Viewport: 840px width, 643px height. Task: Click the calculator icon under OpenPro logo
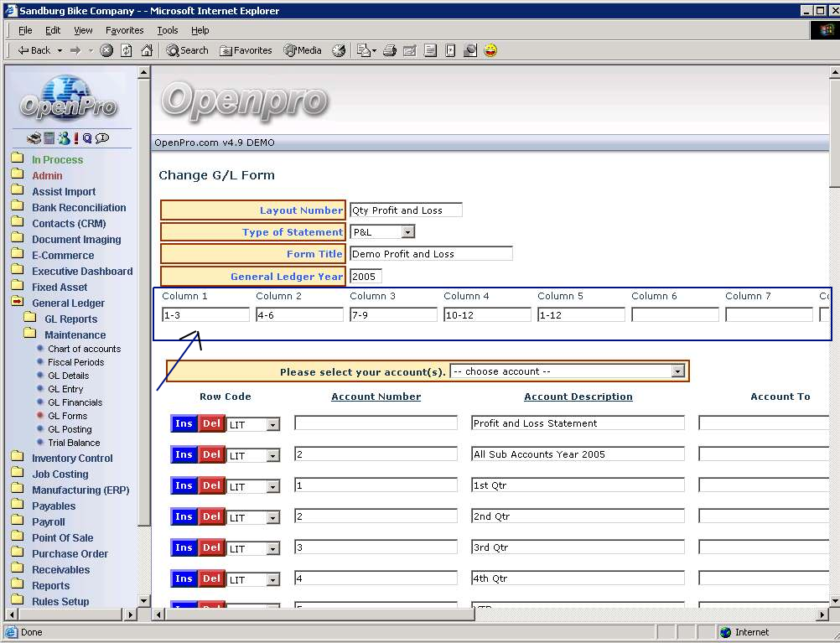(49, 138)
